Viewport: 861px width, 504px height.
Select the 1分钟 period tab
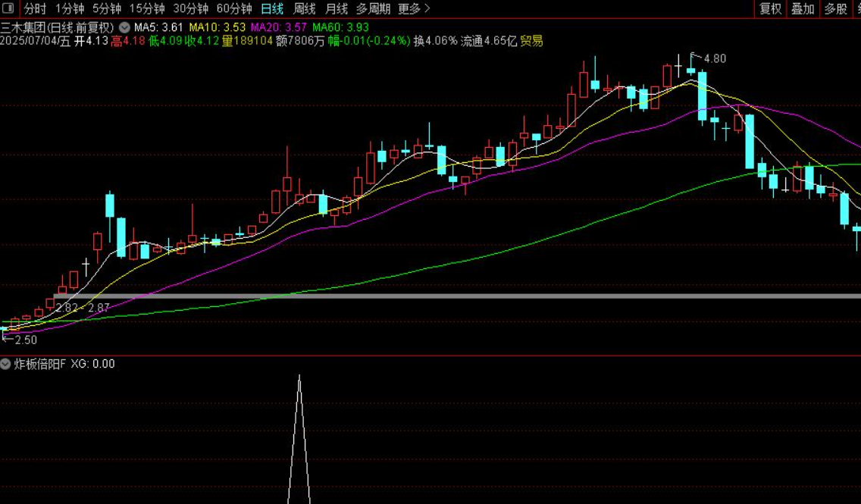point(70,9)
